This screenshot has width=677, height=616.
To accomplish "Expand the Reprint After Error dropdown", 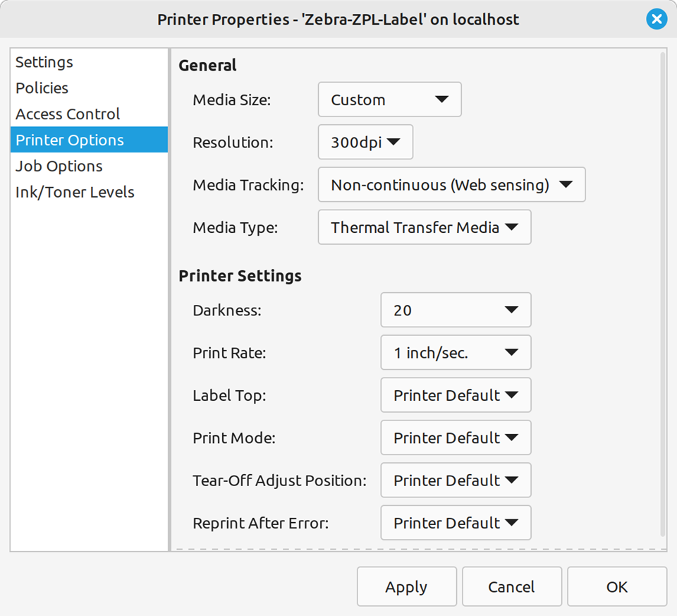I will coord(455,523).
